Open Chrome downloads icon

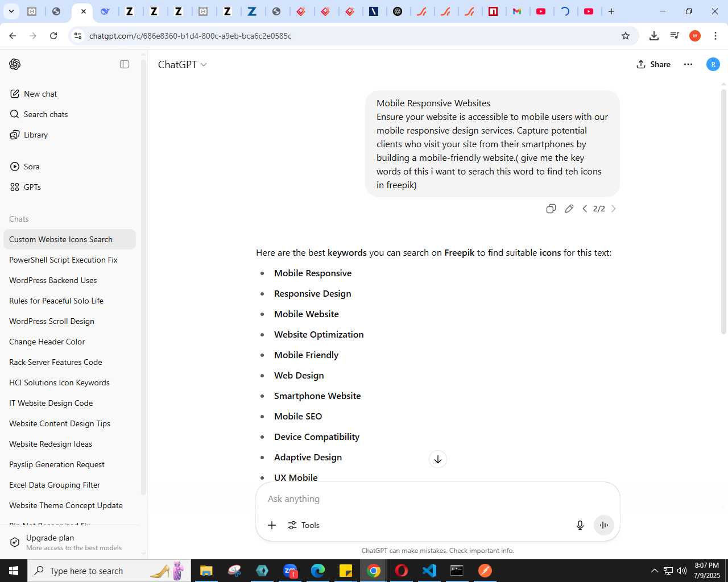654,36
